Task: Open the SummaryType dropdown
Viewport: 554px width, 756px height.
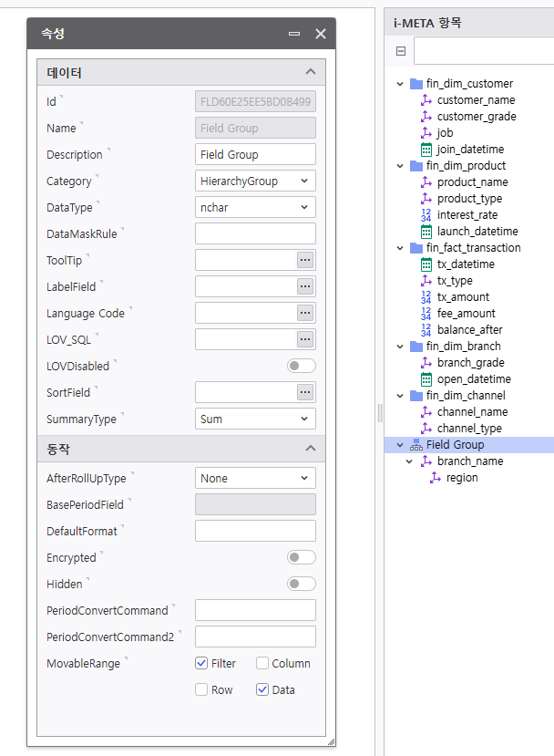Action: (255, 419)
